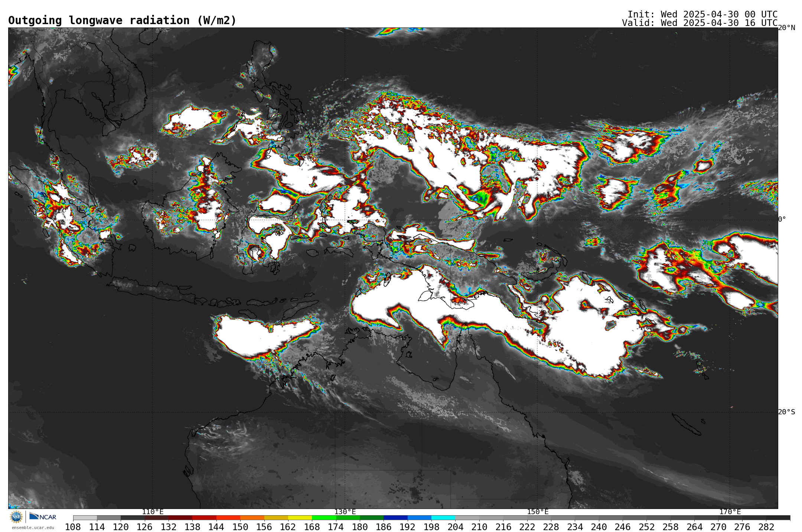Click the colorbar value 144

[x=216, y=527]
